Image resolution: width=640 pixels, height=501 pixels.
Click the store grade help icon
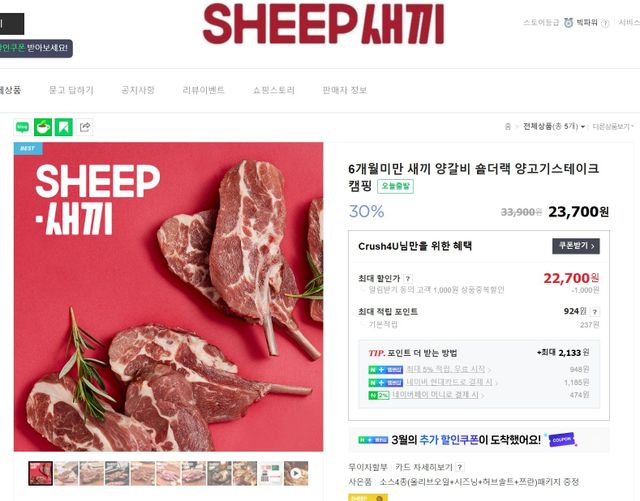[x=605, y=23]
